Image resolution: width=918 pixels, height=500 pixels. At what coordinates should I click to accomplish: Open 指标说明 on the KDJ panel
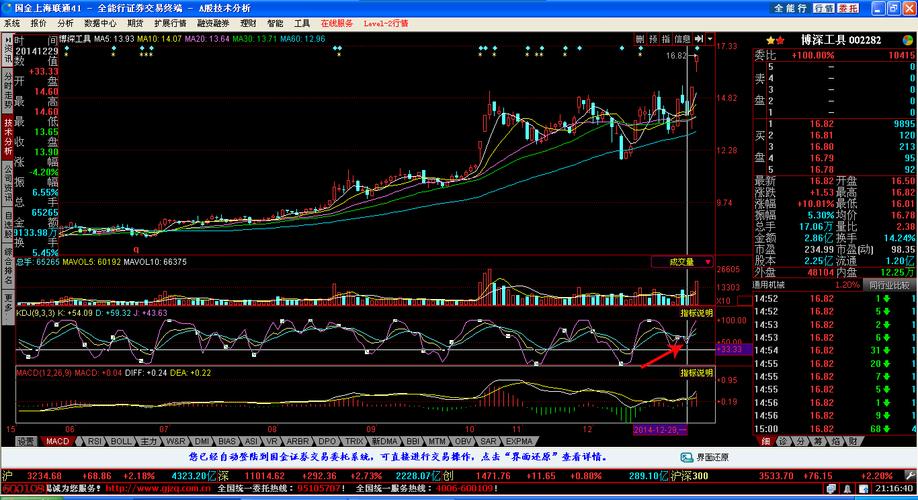[x=696, y=313]
